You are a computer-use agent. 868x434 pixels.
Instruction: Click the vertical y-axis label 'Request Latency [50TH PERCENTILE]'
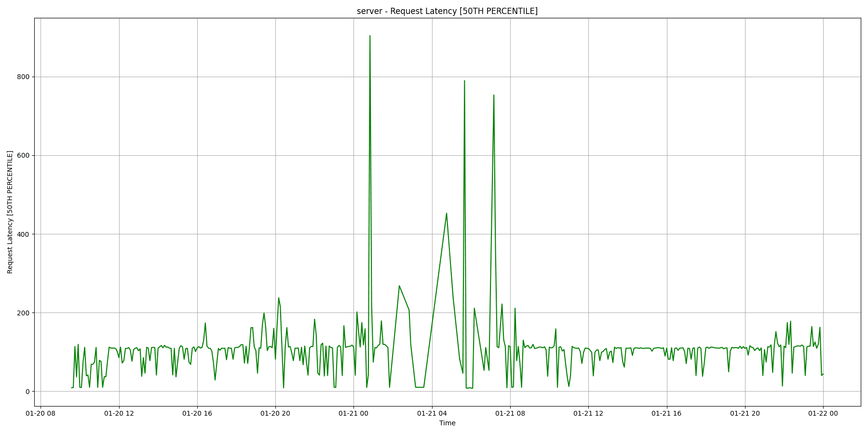10,212
